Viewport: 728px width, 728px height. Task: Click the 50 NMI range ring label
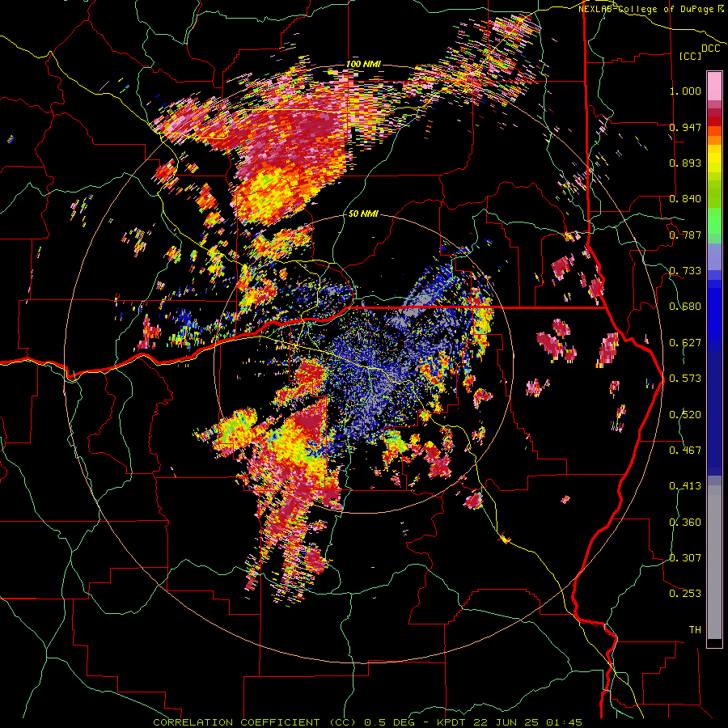[x=363, y=214]
